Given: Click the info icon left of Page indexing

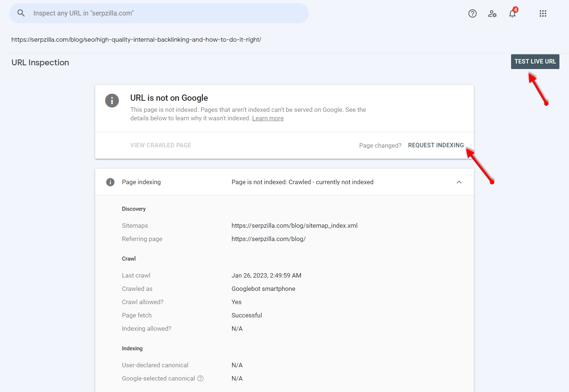Looking at the screenshot, I should [110, 182].
